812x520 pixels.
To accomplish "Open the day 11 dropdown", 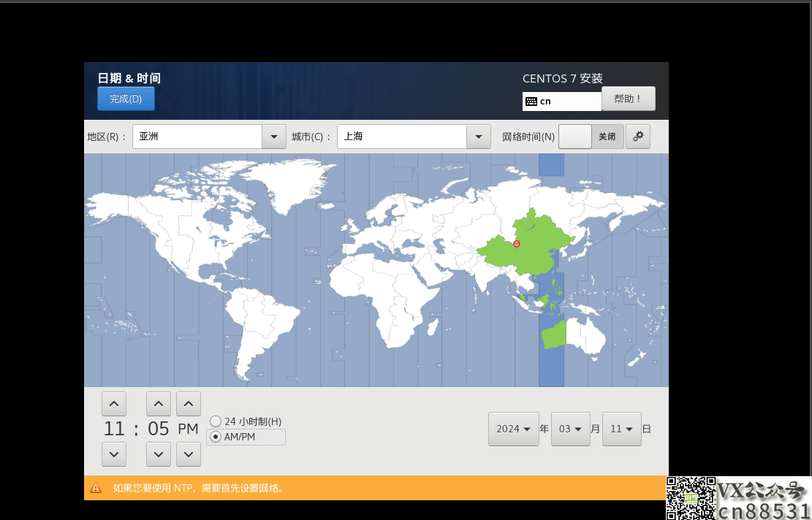I will pyautogui.click(x=622, y=429).
